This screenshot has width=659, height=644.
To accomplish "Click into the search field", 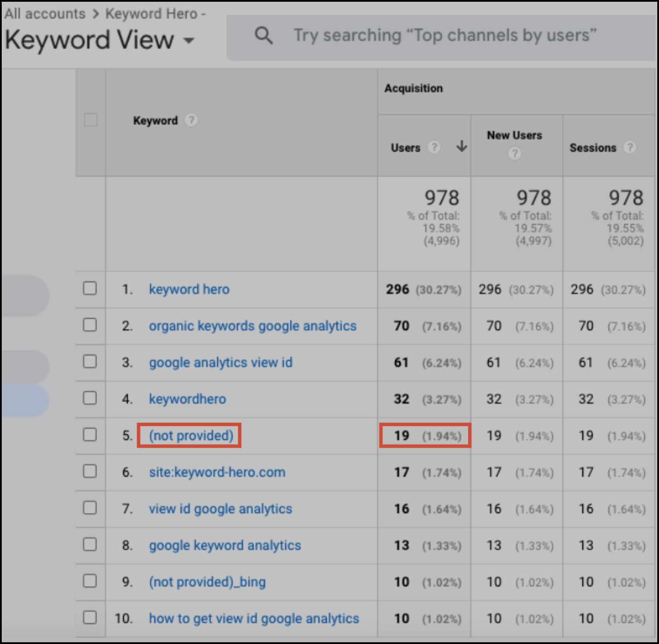I will 436,36.
